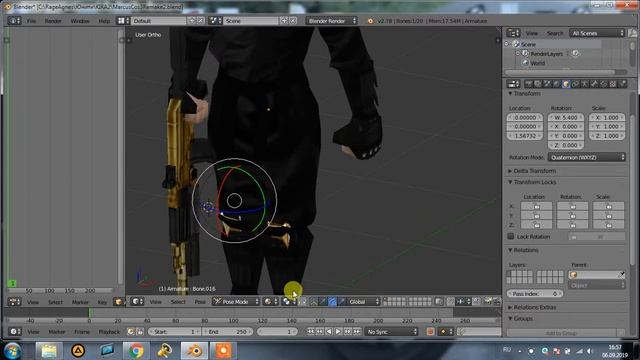Open the Render properties tab

(529, 84)
